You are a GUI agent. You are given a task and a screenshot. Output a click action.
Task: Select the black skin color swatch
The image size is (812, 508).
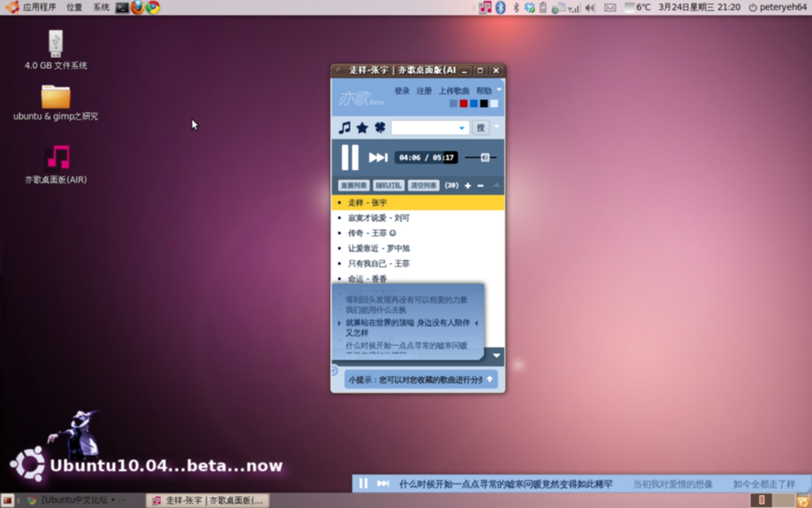pyautogui.click(x=484, y=104)
